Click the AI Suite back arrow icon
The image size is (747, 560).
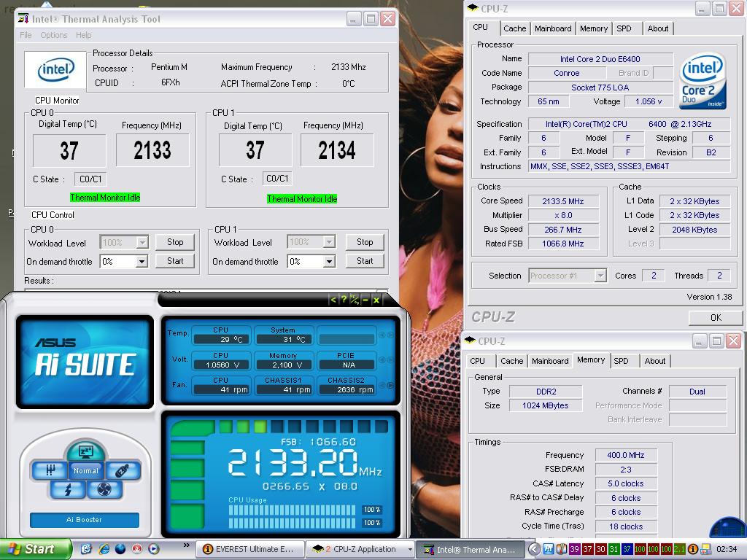(333, 300)
